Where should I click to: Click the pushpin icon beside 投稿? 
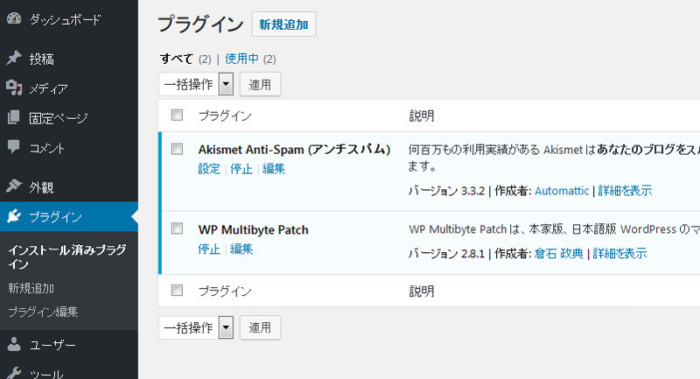pyautogui.click(x=14, y=58)
